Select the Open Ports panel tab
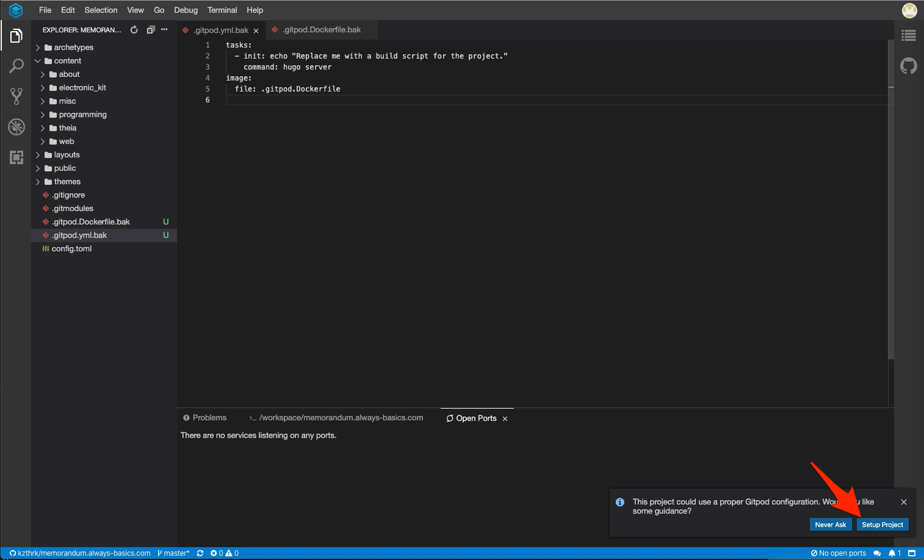This screenshot has width=924, height=560. click(x=477, y=418)
